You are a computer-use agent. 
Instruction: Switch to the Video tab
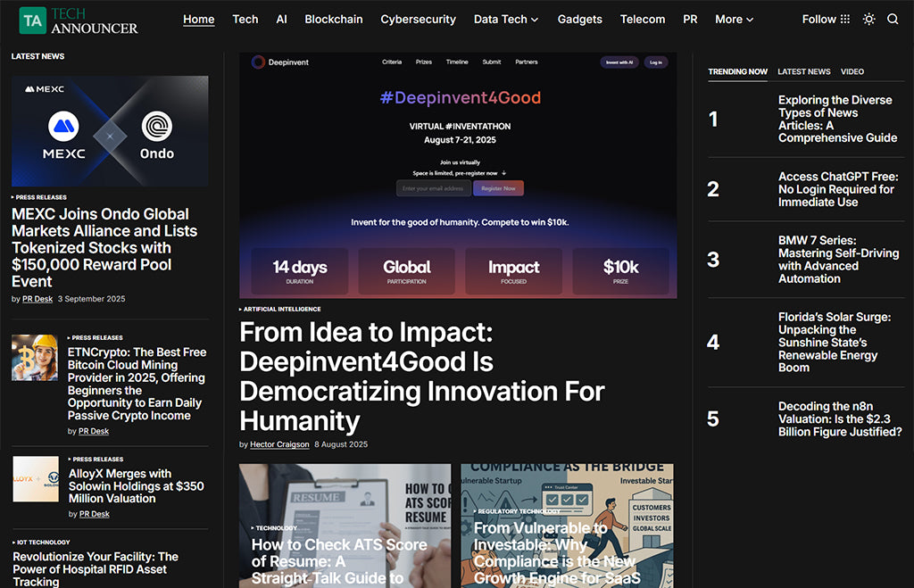pyautogui.click(x=852, y=71)
